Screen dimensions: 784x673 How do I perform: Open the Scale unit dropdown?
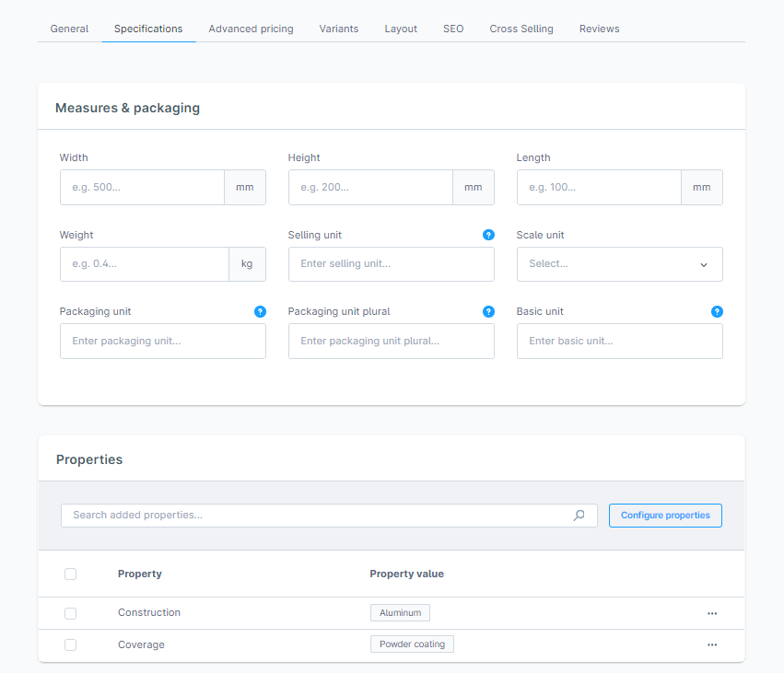click(619, 264)
